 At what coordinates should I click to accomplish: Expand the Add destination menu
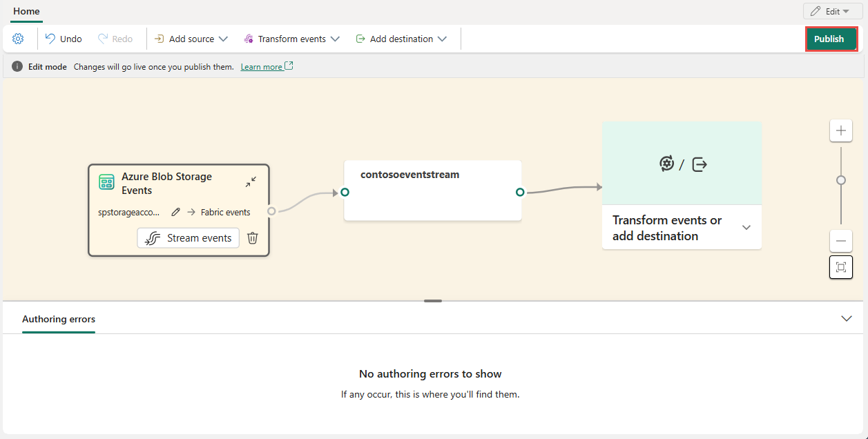coord(401,39)
